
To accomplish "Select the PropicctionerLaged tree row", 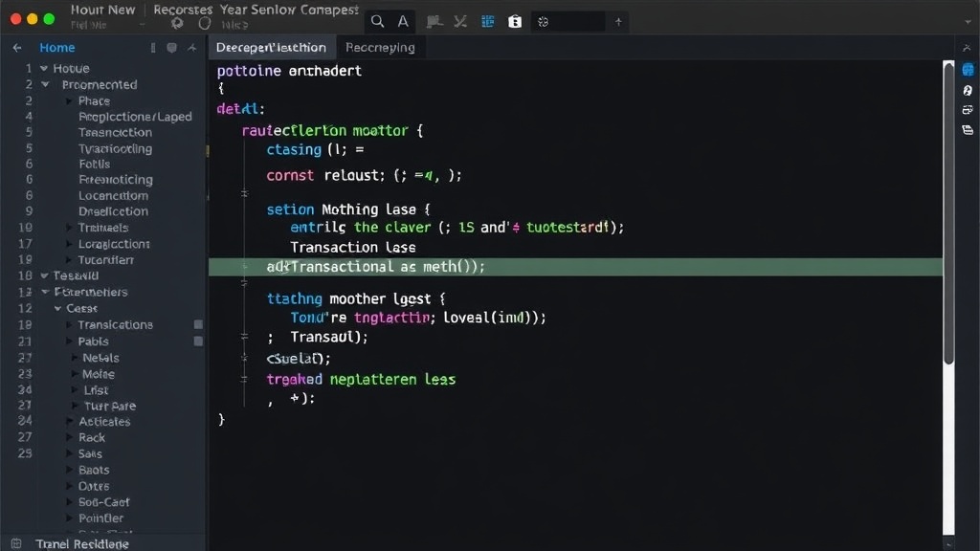I will tap(135, 117).
